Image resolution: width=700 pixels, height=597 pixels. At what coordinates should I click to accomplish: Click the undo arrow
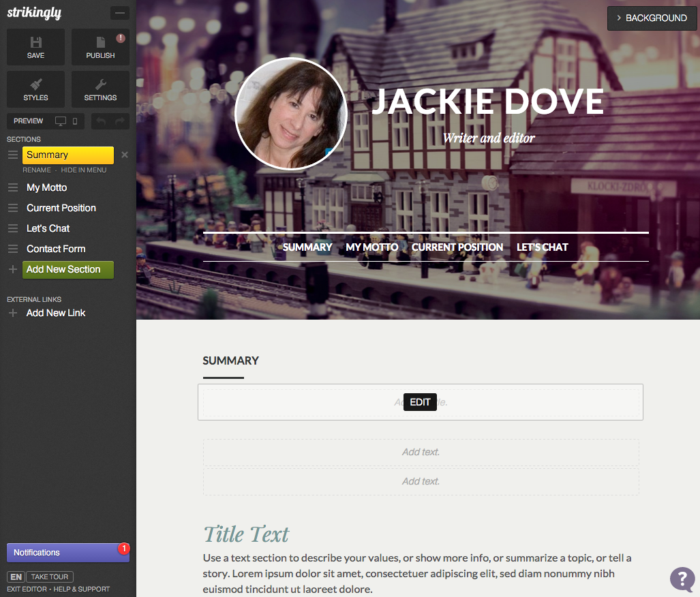100,121
